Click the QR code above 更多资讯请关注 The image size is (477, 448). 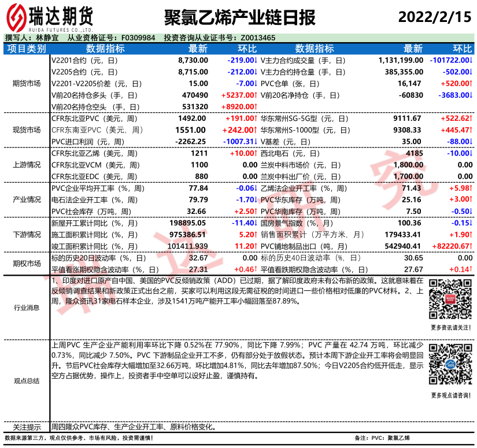pyautogui.click(x=448, y=298)
